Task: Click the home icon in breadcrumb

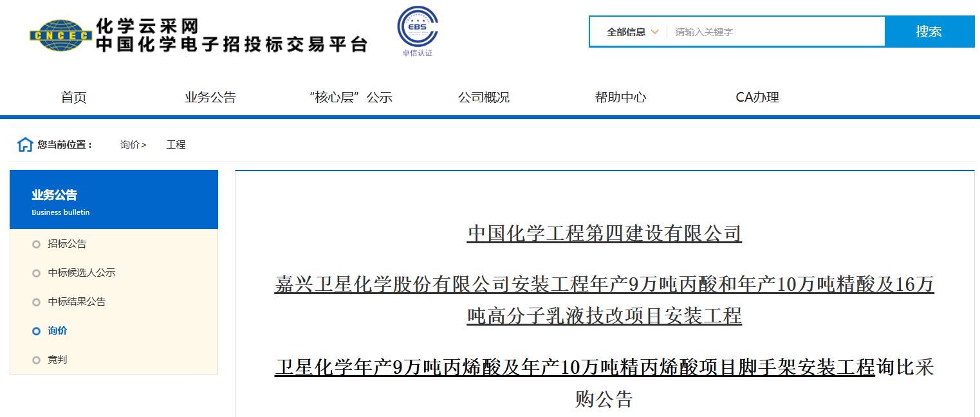Action: 25,145
